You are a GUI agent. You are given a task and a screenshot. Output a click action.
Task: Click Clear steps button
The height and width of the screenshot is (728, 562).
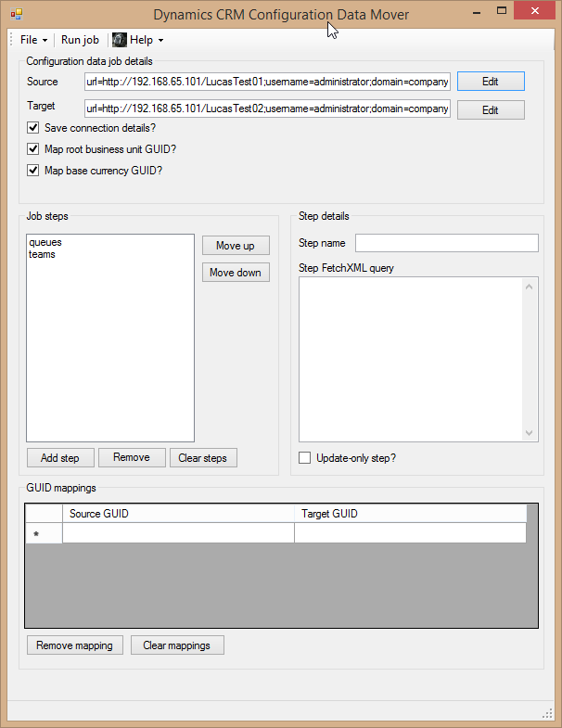(x=203, y=458)
